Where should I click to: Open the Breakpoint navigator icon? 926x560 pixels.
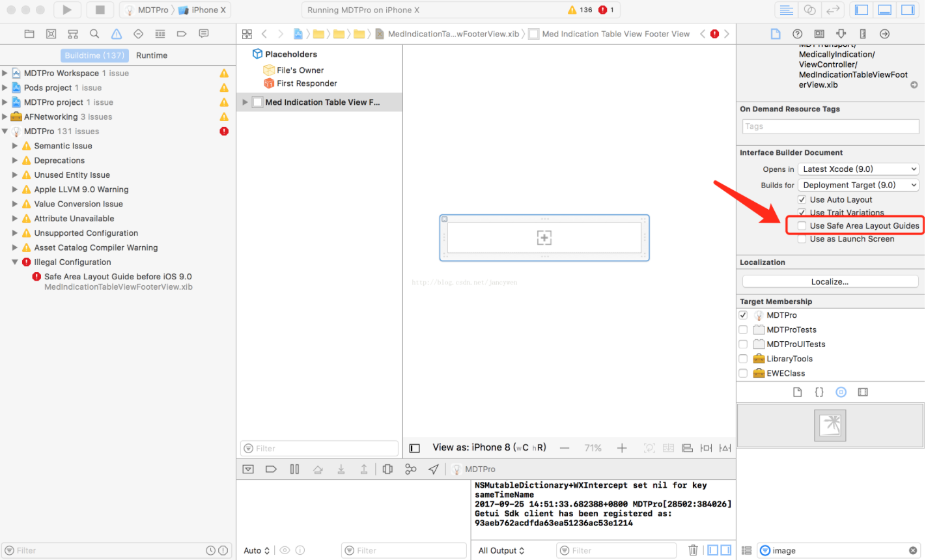click(x=182, y=34)
